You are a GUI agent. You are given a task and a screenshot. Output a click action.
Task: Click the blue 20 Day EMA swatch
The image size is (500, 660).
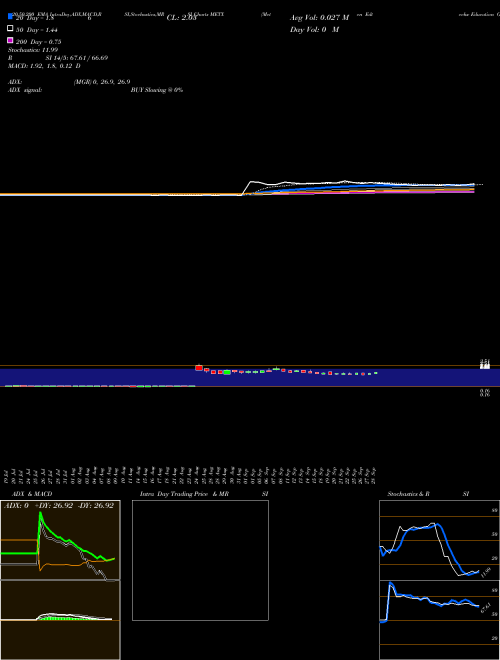tap(10, 17)
